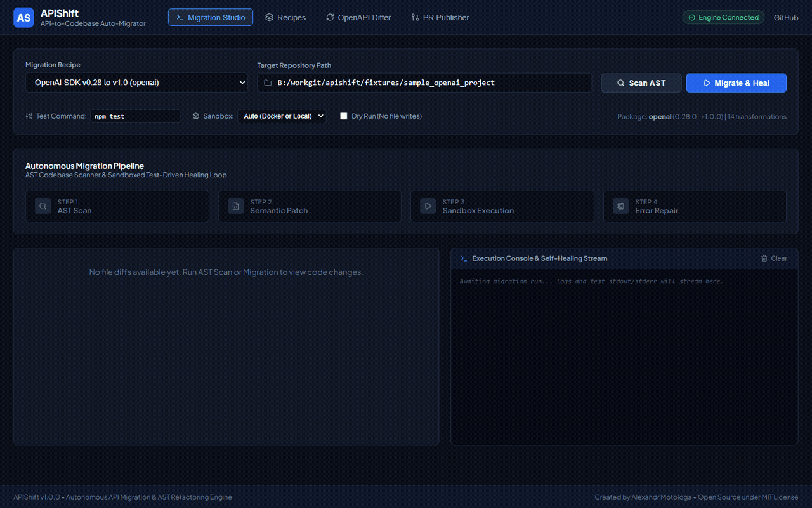Click the Semantic Patch step file icon
The image size is (812, 508).
235,206
